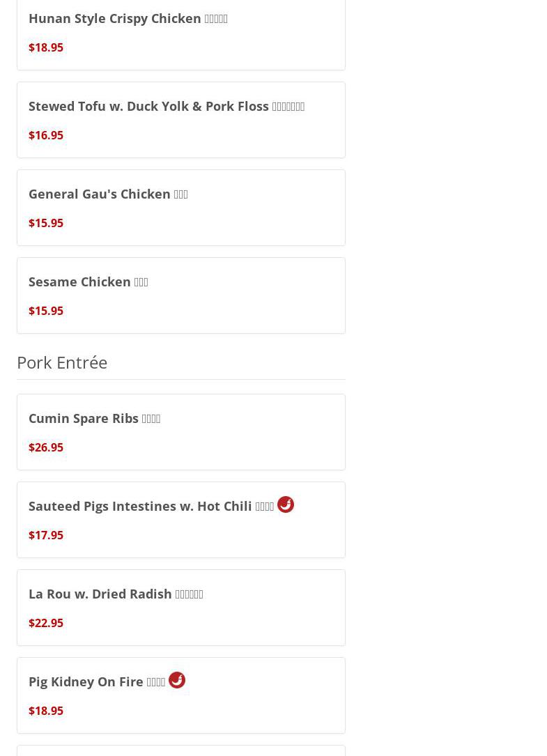Click the spicy chili icon on Pig Kidney On Fire

click(177, 680)
